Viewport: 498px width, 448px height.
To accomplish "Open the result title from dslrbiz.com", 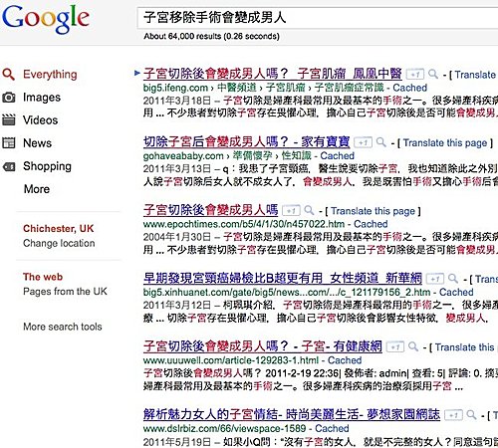I will pyautogui.click(x=292, y=414).
